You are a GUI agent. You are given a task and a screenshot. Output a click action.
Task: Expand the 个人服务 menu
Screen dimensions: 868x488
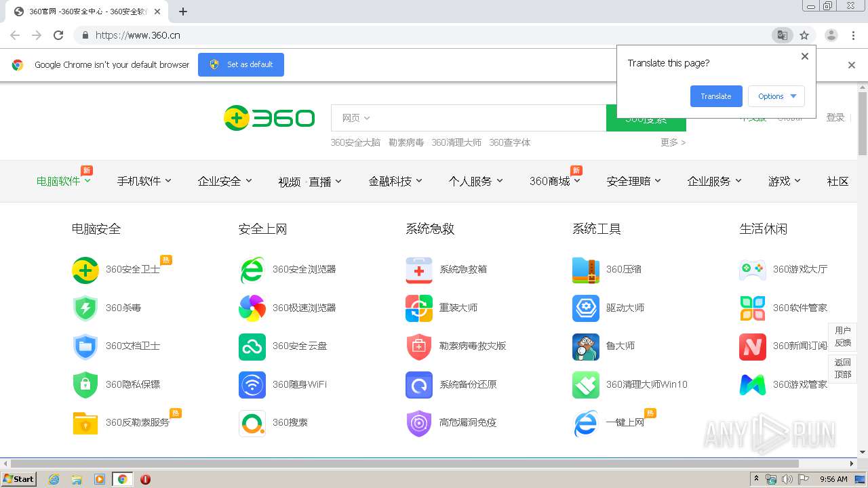pos(475,181)
